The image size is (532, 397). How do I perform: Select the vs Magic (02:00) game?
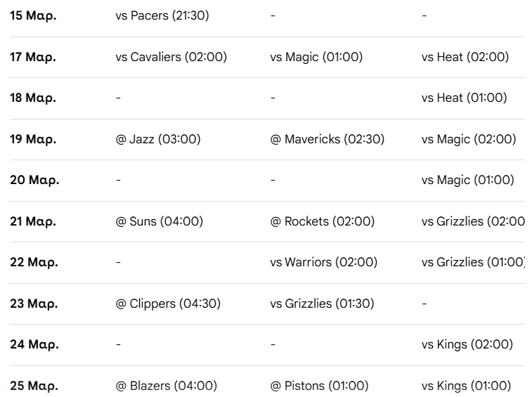469,139
